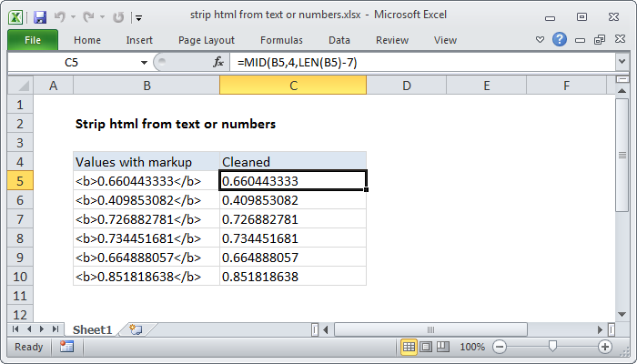Select column D header
Viewport: 637px width, 364px height.
[x=406, y=86]
